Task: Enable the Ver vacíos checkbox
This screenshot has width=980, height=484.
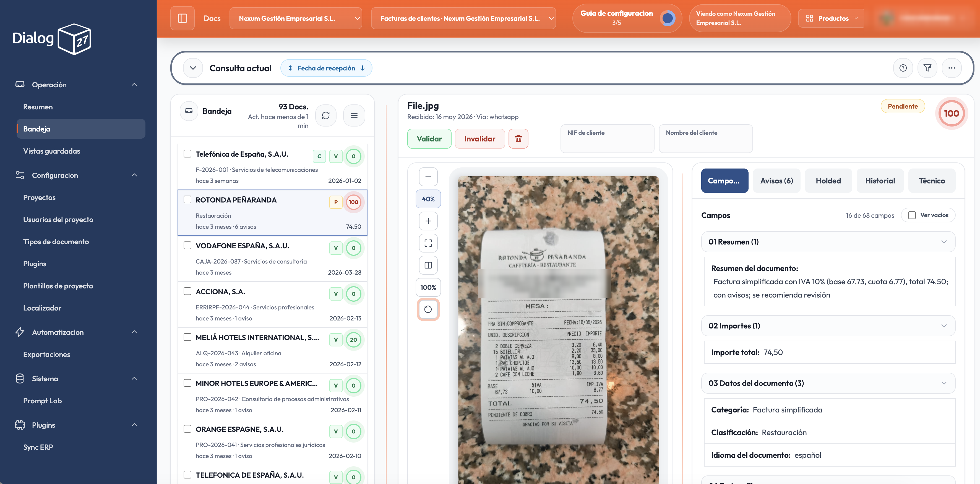Action: pyautogui.click(x=911, y=215)
